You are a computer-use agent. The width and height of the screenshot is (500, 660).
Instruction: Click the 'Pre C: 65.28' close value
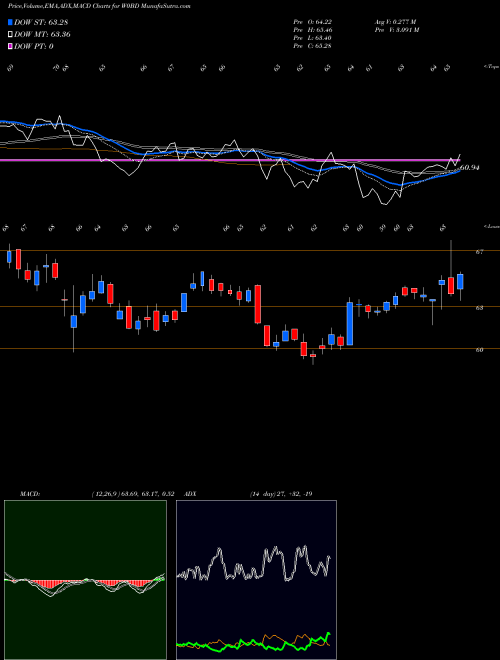click(x=313, y=46)
